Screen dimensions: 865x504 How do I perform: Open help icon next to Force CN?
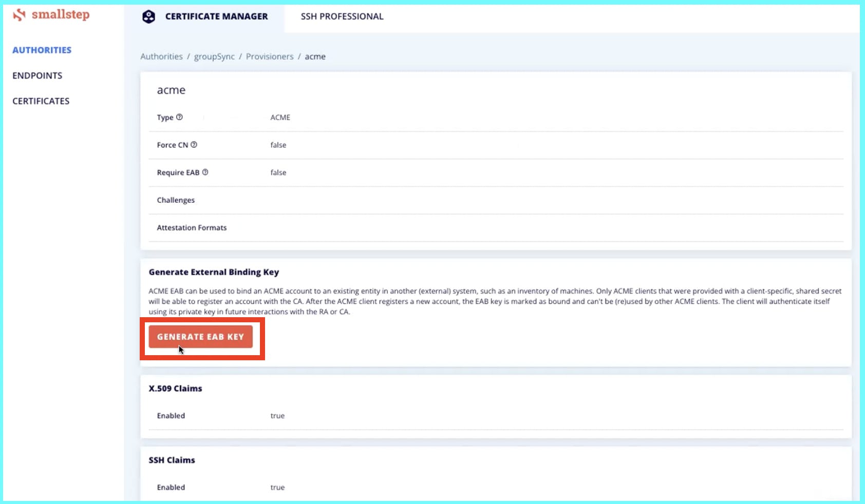click(x=194, y=145)
